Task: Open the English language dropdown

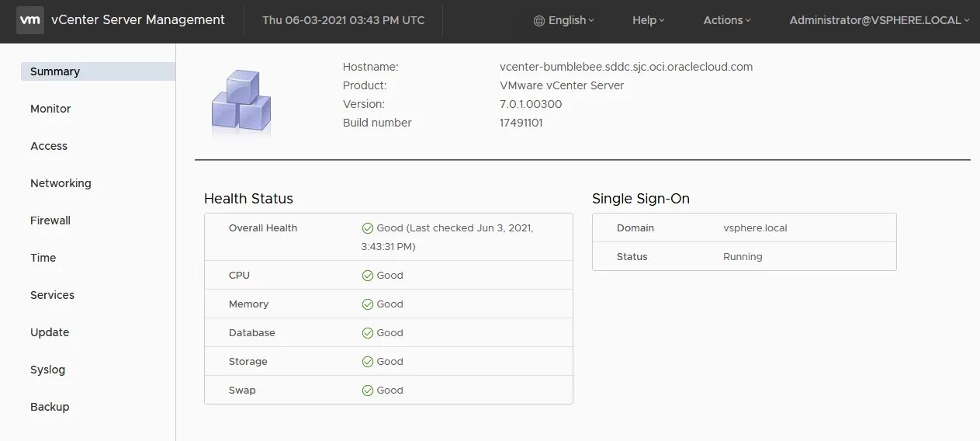Action: coord(564,20)
